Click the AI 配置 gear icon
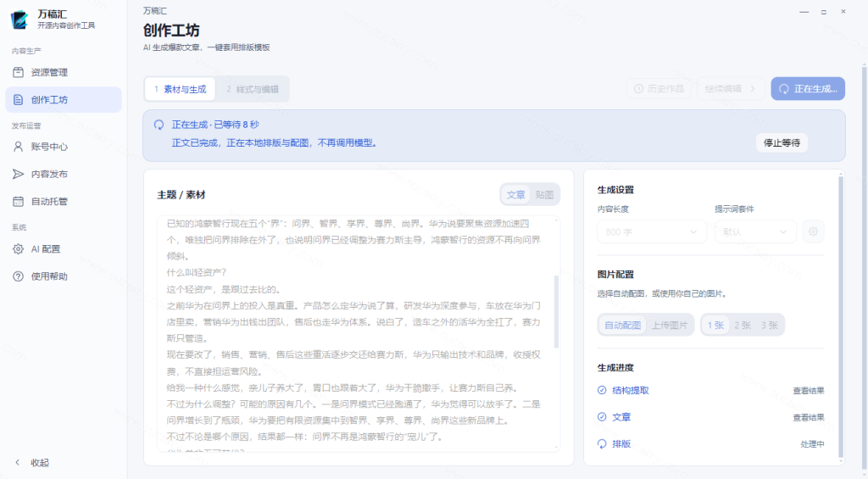This screenshot has width=868, height=479. point(19,249)
